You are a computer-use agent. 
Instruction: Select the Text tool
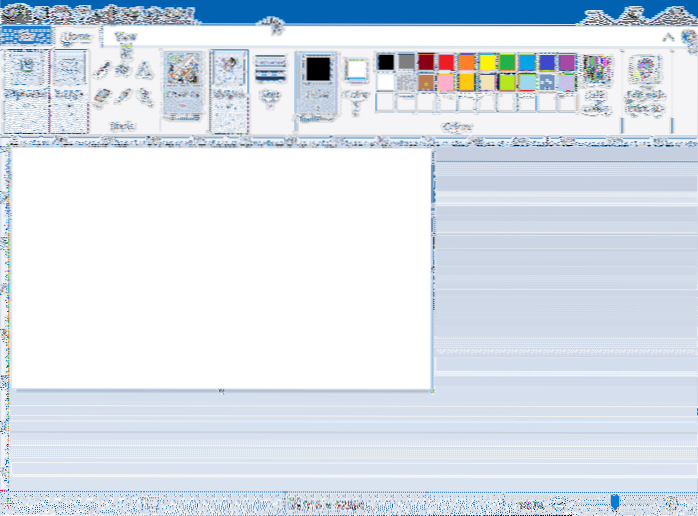click(x=142, y=70)
